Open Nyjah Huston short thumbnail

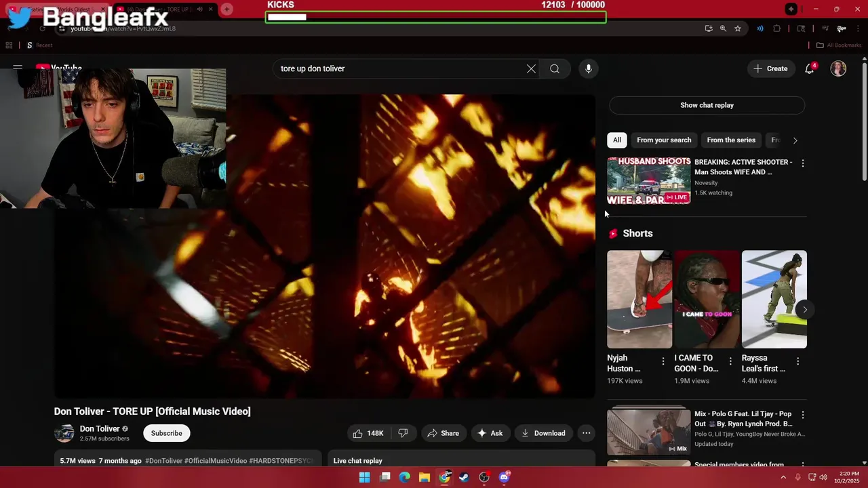639,300
